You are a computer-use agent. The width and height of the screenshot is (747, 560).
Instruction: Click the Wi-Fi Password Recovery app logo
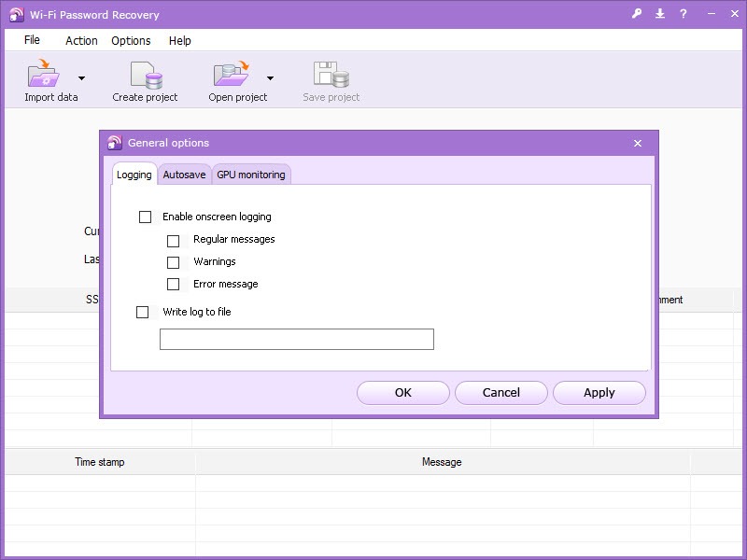tap(16, 15)
